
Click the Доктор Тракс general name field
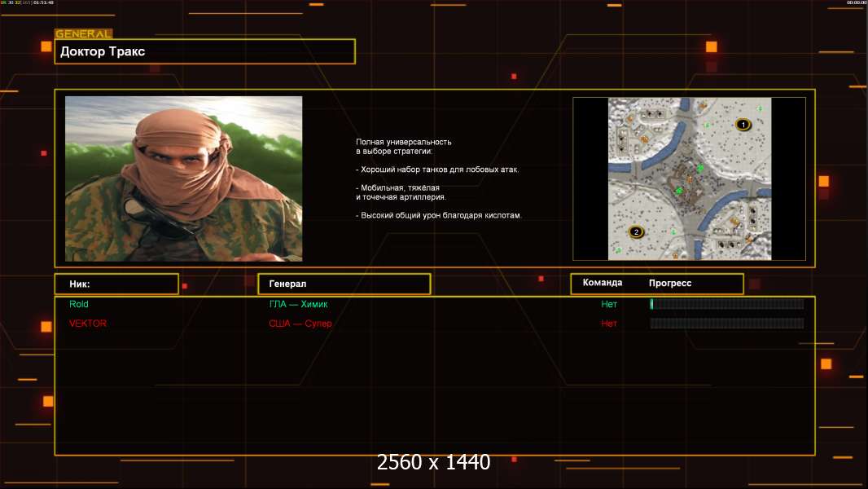coord(205,51)
